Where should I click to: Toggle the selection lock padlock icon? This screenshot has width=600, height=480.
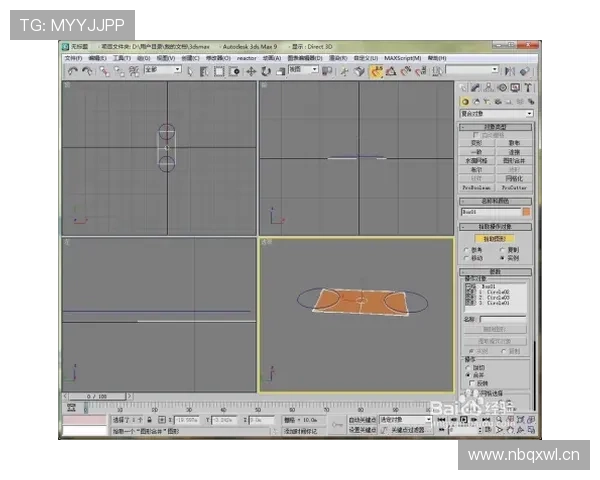[150, 420]
